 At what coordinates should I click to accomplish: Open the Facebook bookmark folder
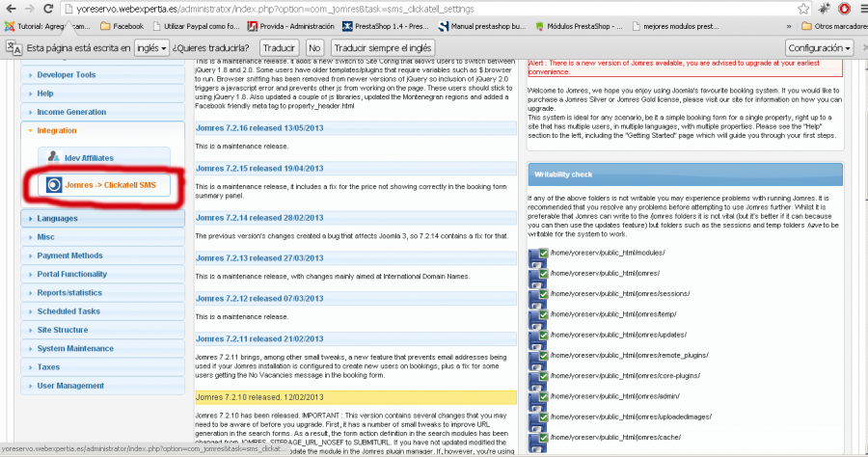[122, 26]
